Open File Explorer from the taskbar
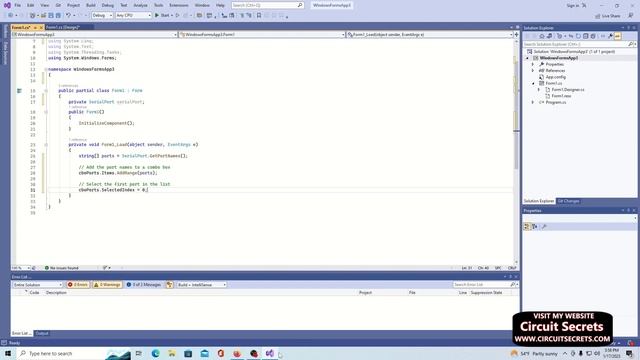640x360 pixels. pos(172,353)
